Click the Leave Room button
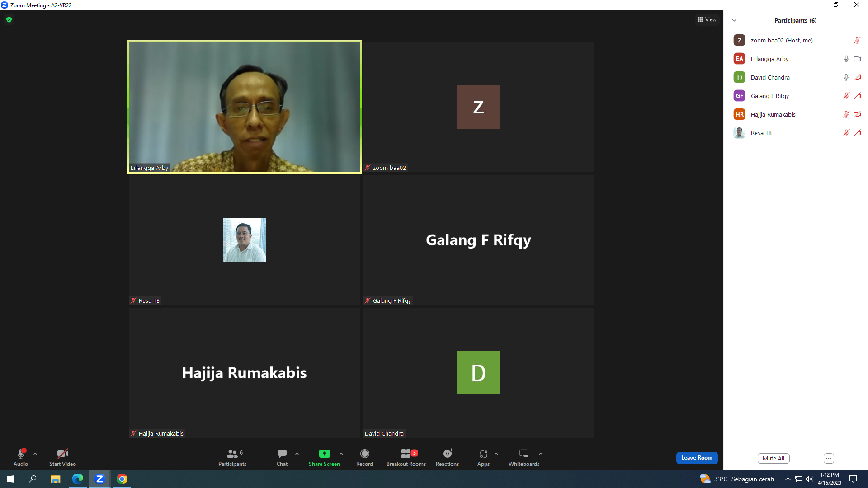This screenshot has height=488, width=868. pyautogui.click(x=697, y=458)
